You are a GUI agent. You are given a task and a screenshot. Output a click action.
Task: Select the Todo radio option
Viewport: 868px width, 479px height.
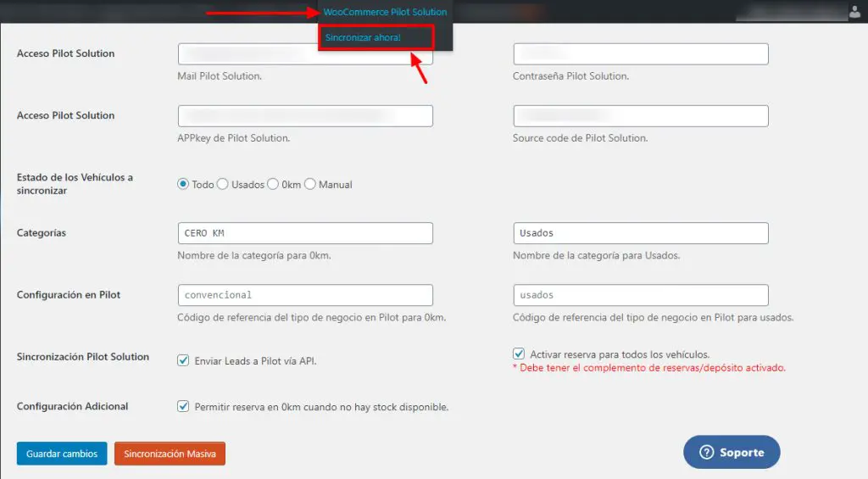coord(183,184)
